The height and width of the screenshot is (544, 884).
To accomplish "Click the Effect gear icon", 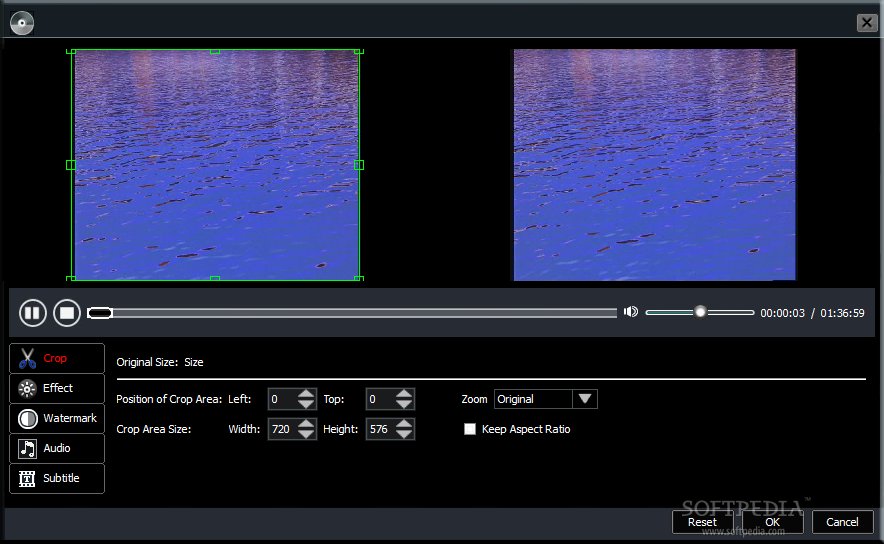I will coord(26,388).
